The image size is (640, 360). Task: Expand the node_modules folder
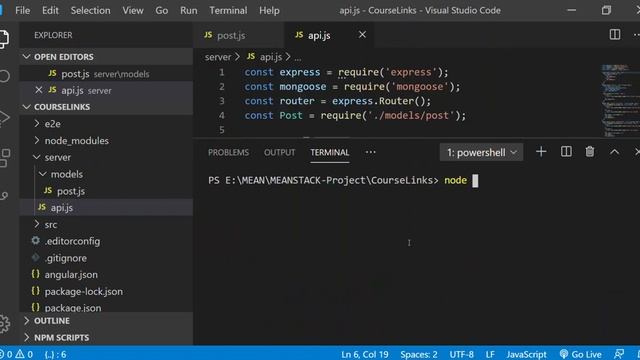[77, 140]
